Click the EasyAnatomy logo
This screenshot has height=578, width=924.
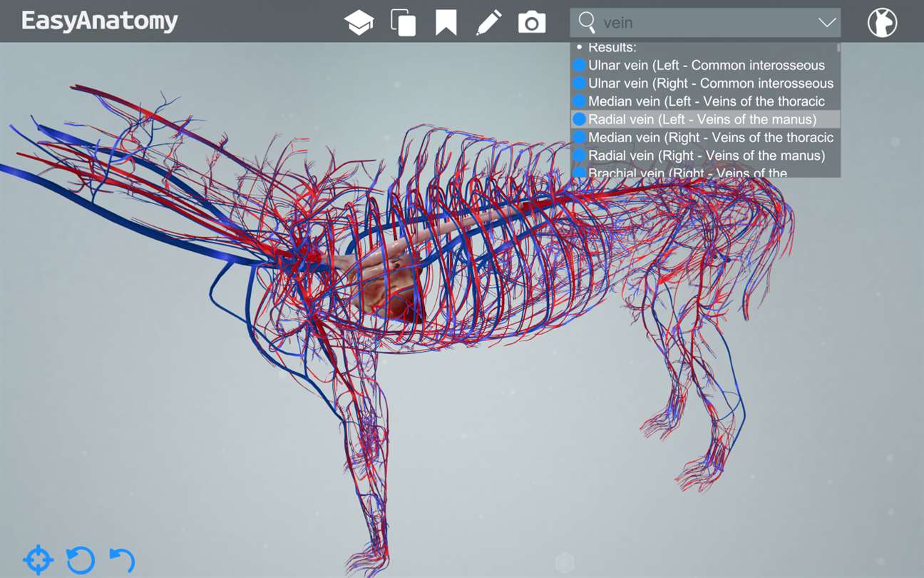click(x=100, y=21)
